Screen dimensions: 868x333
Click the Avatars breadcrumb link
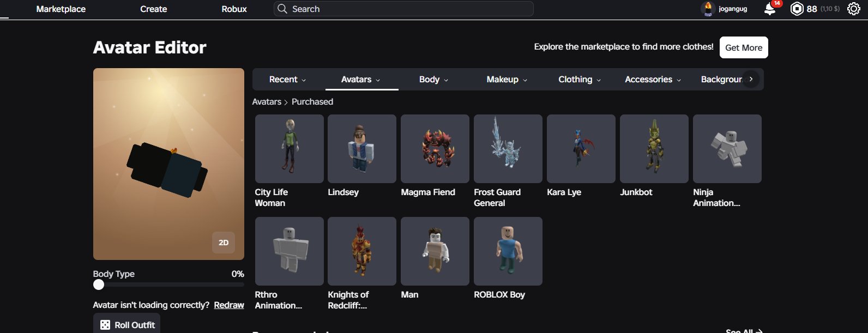(267, 102)
